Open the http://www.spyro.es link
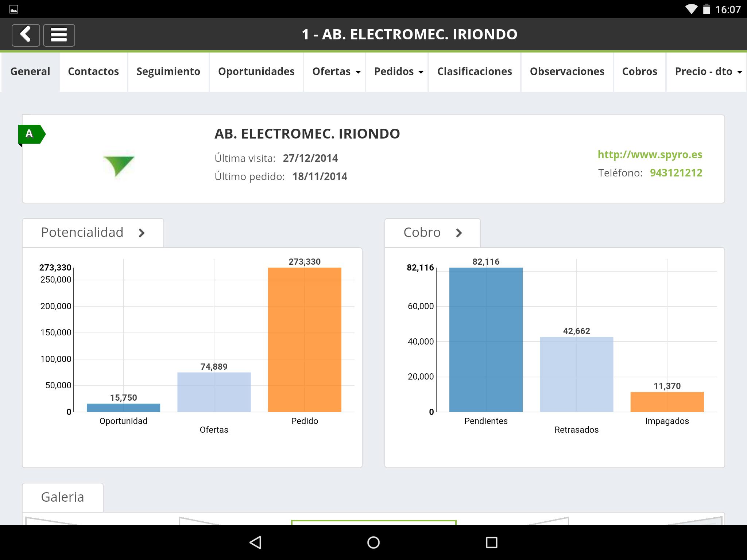 pyautogui.click(x=650, y=155)
